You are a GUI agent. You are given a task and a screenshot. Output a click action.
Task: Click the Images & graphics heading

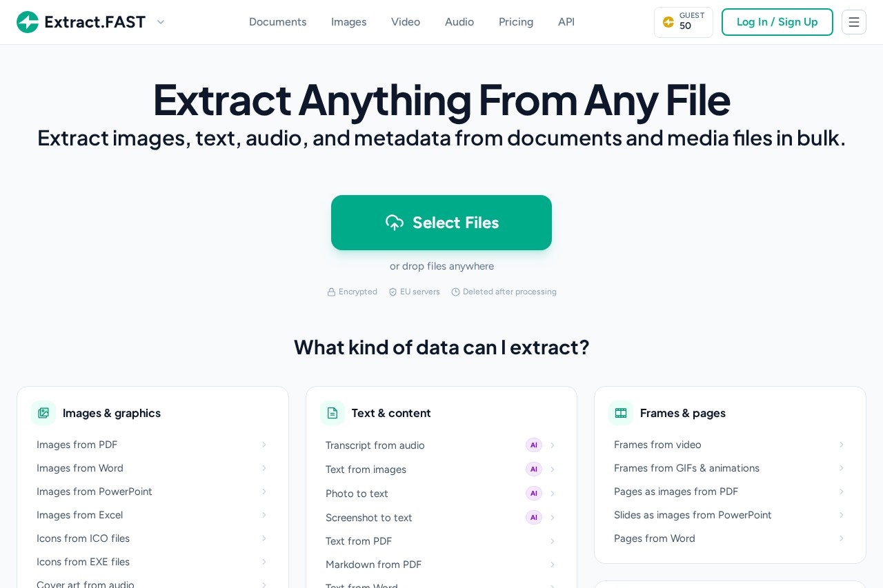coord(112,413)
